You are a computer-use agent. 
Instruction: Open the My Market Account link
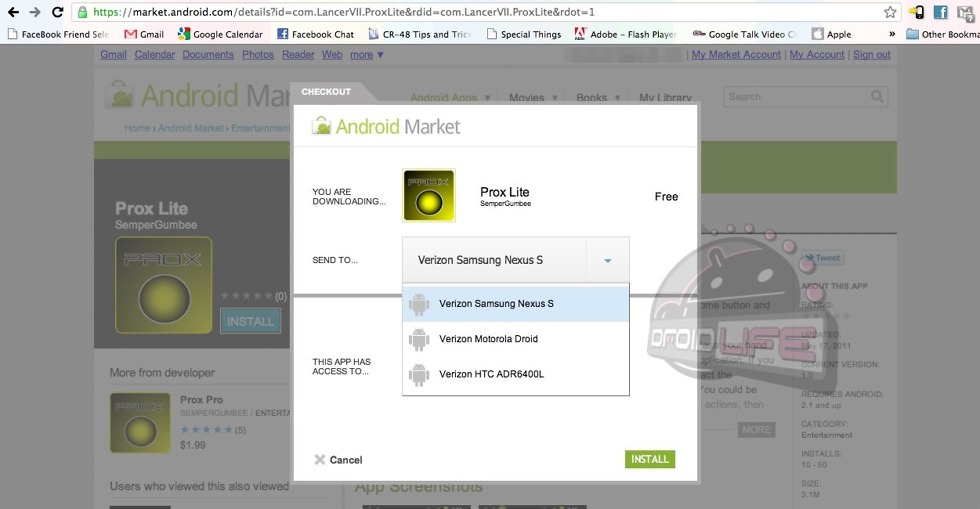[736, 55]
